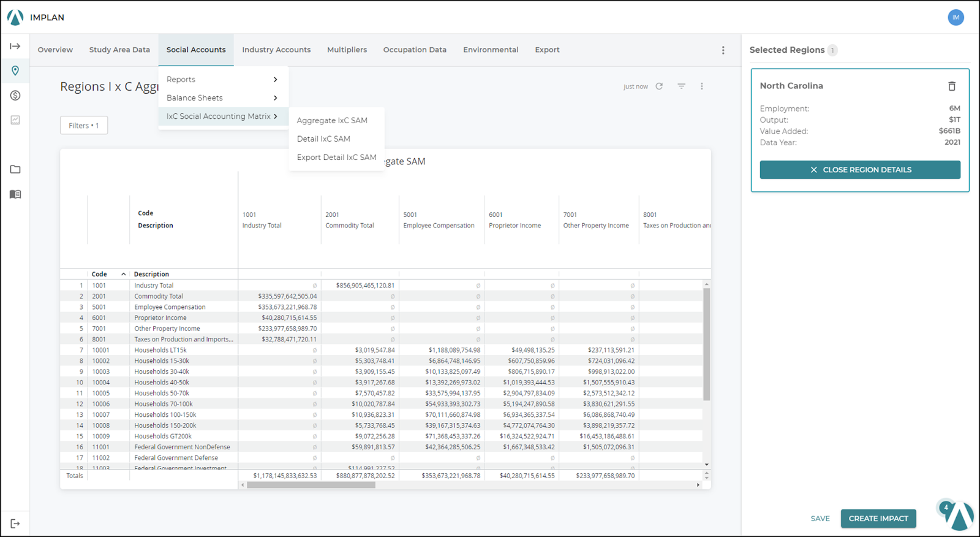Open the Industry Accounts tab
The image size is (980, 537).
(x=276, y=50)
